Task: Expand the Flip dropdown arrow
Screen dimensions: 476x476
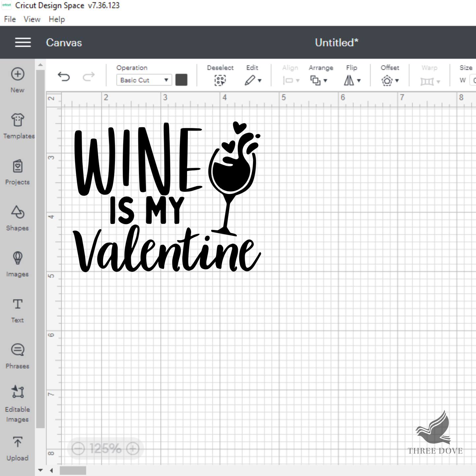Action: point(359,81)
